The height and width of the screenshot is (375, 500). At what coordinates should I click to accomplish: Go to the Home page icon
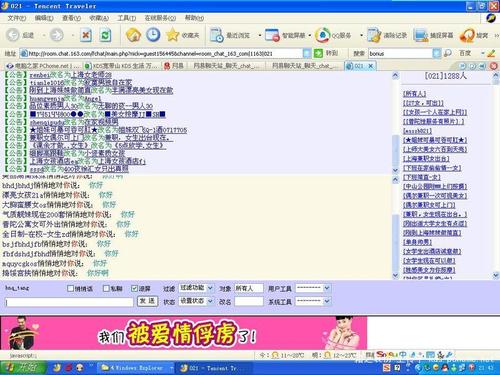133,35
